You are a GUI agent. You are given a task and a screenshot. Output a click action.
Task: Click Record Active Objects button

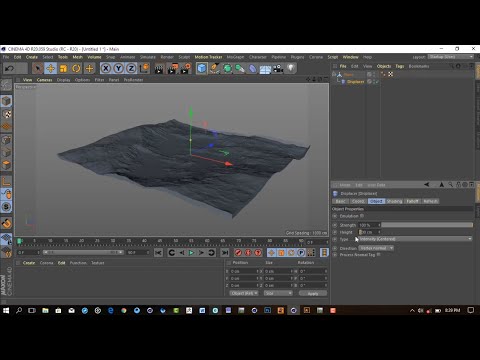point(238,253)
